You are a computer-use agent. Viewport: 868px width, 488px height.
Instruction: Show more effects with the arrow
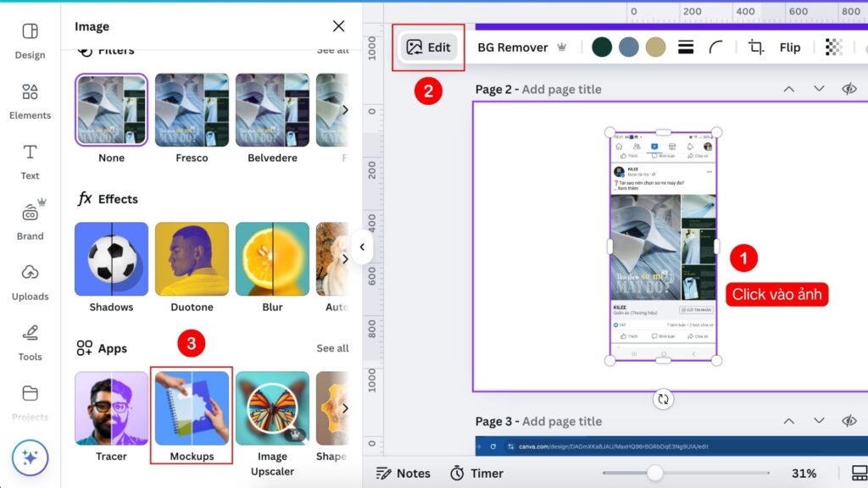[345, 259]
